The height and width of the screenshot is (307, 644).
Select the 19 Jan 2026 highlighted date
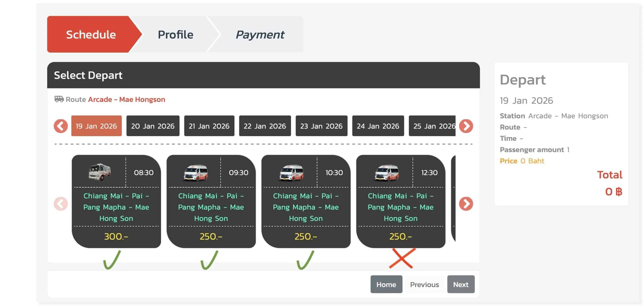96,126
